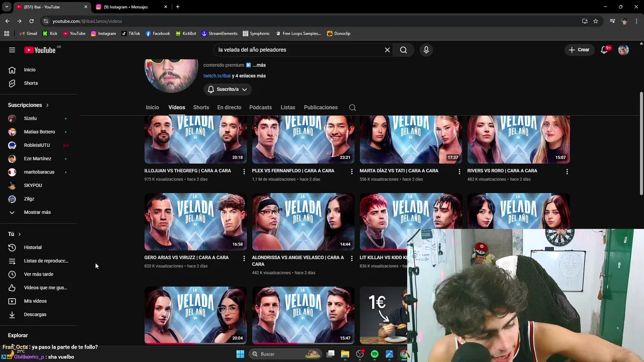
Task: Switch to the Shorts channel tab
Action: coord(201,107)
